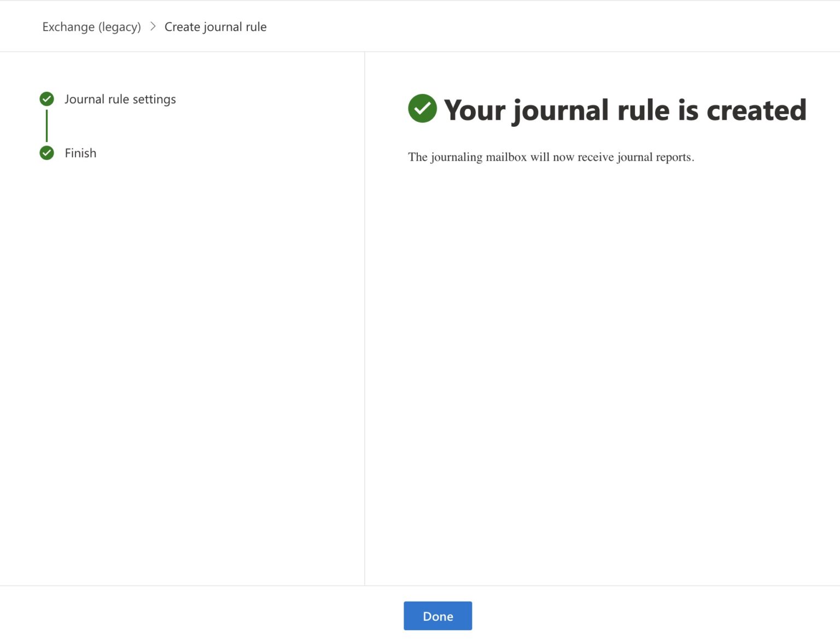This screenshot has height=641, width=840.
Task: Click the step progress connector line
Action: click(x=46, y=126)
